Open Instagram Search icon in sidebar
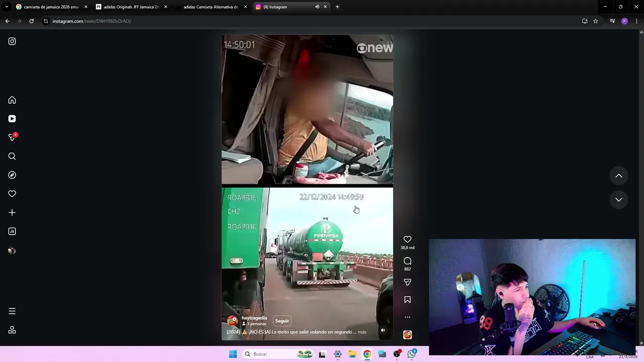644x362 pixels. click(12, 156)
